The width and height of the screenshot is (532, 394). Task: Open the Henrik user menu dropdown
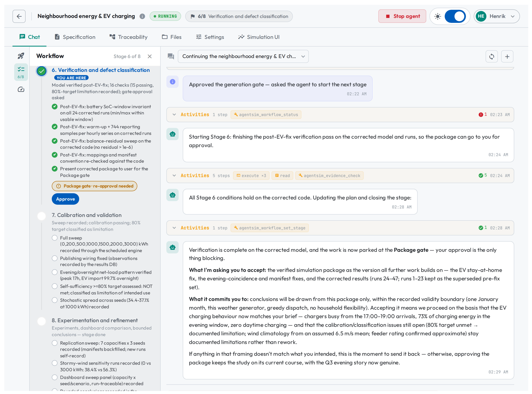coord(497,16)
